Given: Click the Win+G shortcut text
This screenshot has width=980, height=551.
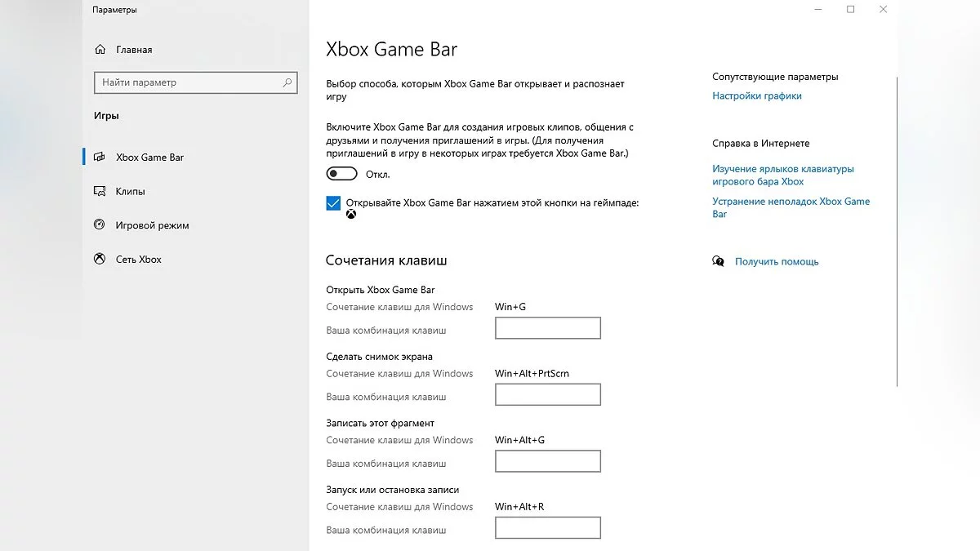Looking at the screenshot, I should point(511,308).
